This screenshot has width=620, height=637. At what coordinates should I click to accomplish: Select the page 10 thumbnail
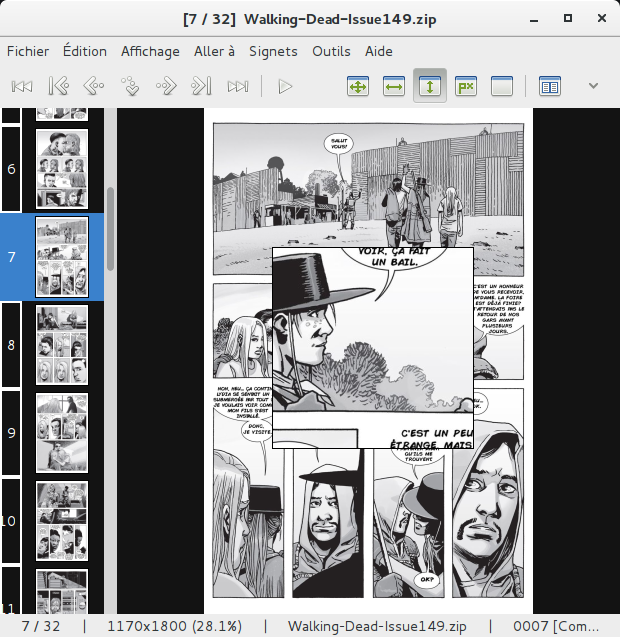click(x=62, y=521)
